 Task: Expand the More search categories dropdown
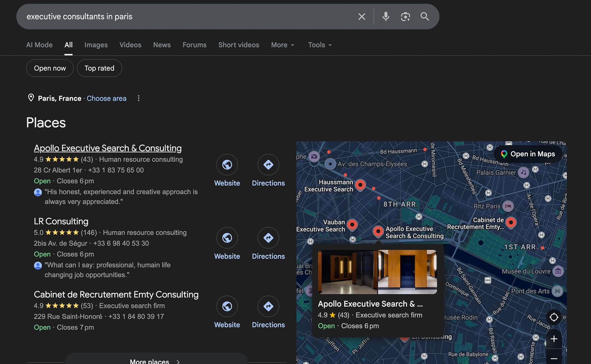[283, 45]
